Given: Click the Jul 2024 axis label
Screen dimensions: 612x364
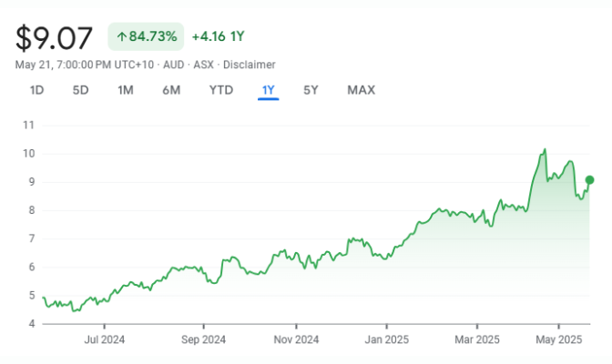Looking at the screenshot, I should click(x=104, y=339).
